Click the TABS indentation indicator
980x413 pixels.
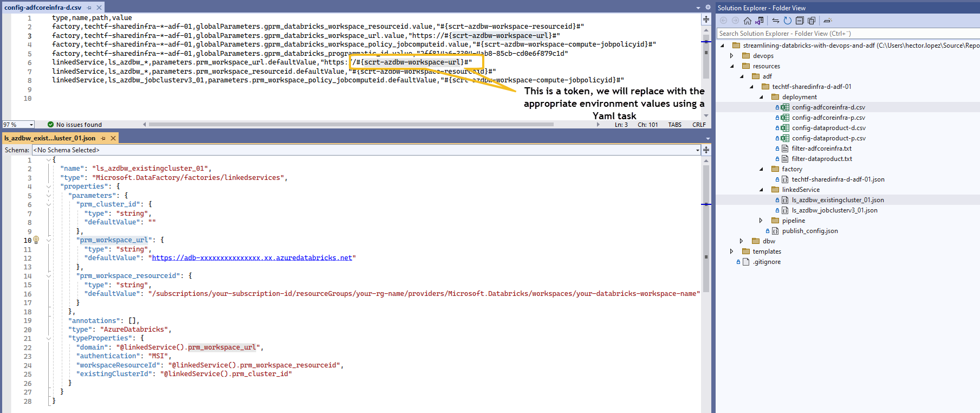coord(674,125)
